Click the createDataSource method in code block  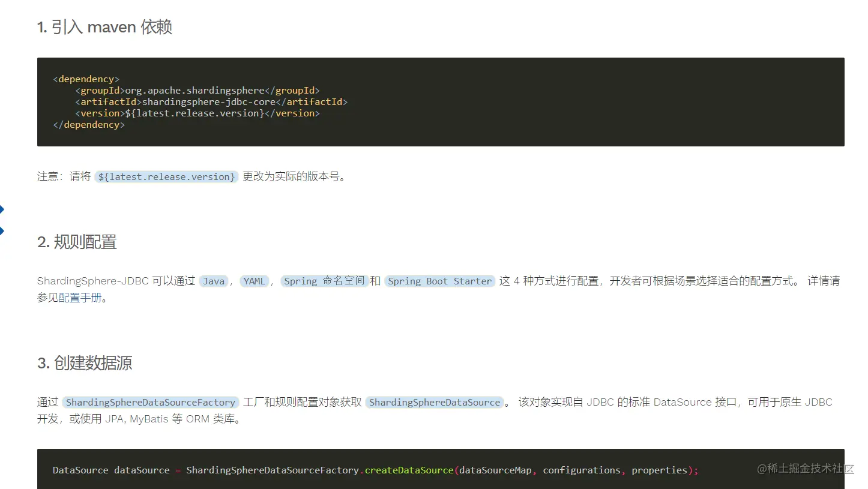click(409, 470)
